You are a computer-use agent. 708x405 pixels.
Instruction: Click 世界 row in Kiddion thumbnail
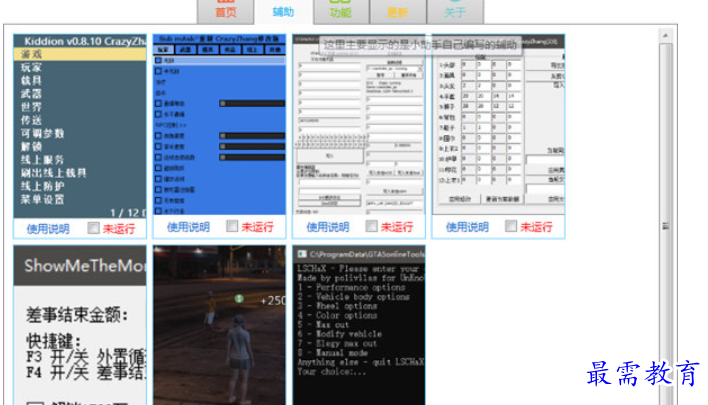tap(80, 107)
